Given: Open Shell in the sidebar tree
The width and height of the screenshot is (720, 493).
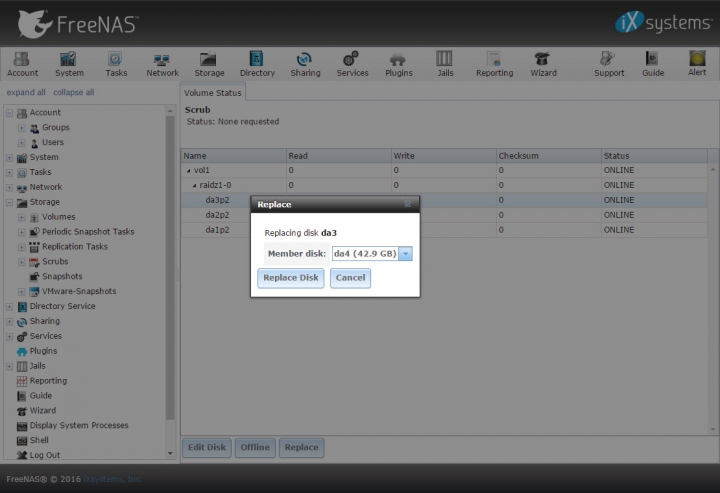Looking at the screenshot, I should (39, 440).
